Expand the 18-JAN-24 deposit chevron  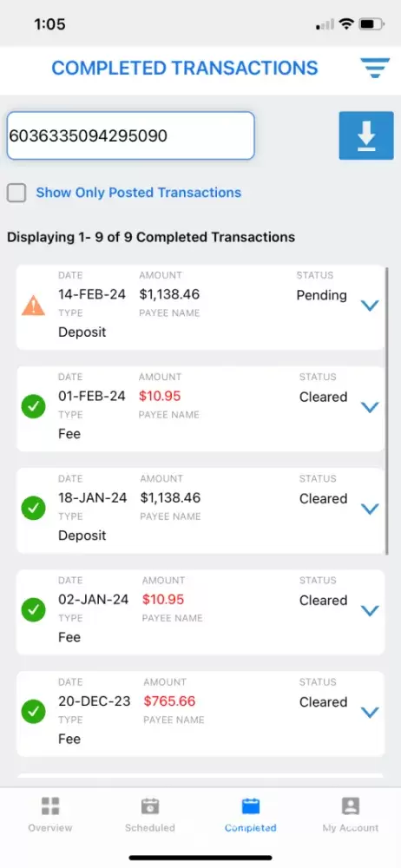tap(370, 509)
